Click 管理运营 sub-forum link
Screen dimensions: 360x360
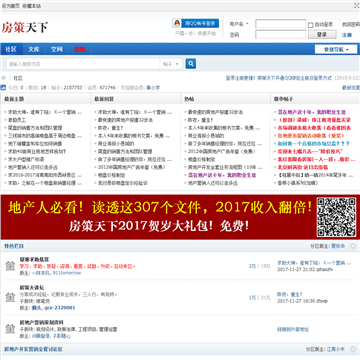point(108,329)
